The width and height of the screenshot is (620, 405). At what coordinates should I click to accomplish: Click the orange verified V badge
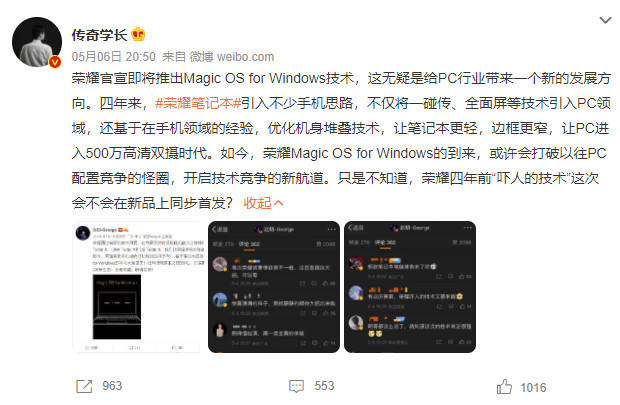coord(55,62)
